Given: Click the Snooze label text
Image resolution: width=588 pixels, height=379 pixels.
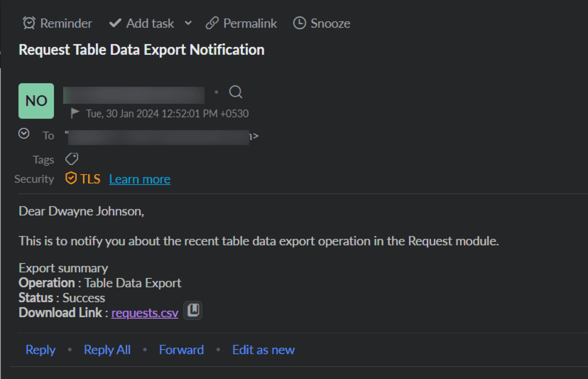Looking at the screenshot, I should pyautogui.click(x=330, y=23).
